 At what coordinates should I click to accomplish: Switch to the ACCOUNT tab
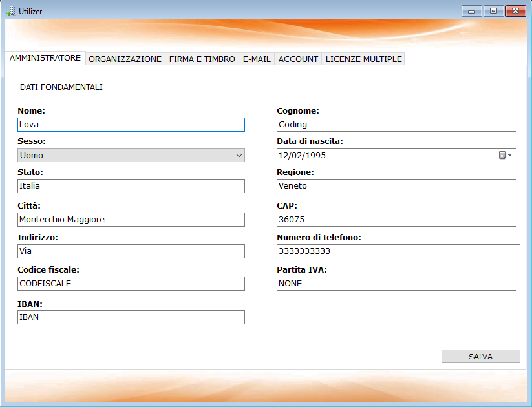(x=298, y=58)
